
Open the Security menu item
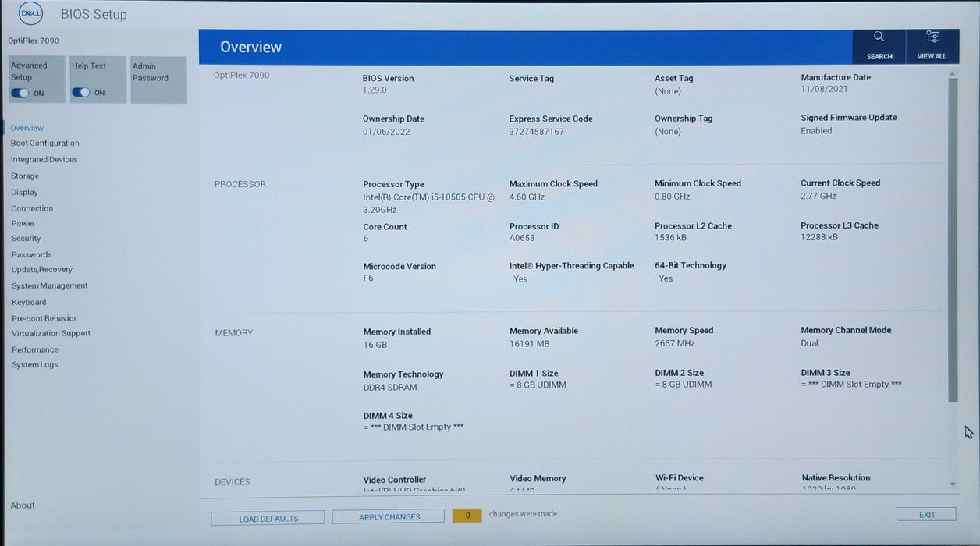[x=27, y=239]
